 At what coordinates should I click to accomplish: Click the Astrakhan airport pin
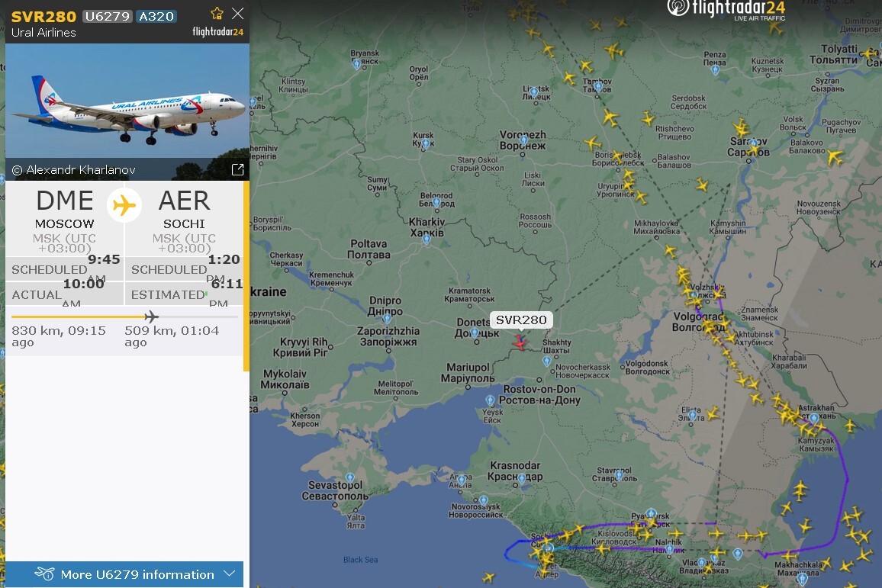814,418
